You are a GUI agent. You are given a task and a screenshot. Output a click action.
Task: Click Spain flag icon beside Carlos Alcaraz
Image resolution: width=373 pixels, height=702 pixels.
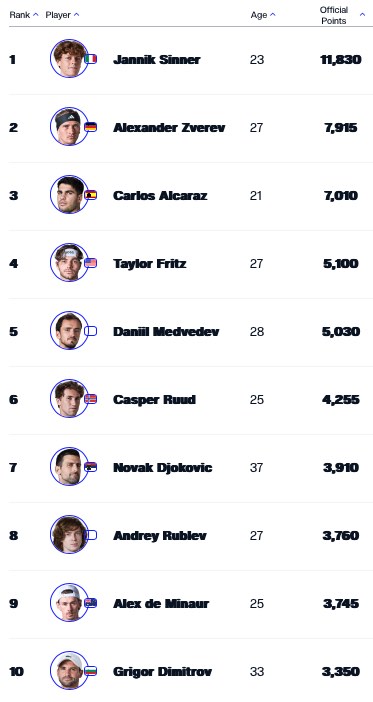[x=90, y=195]
